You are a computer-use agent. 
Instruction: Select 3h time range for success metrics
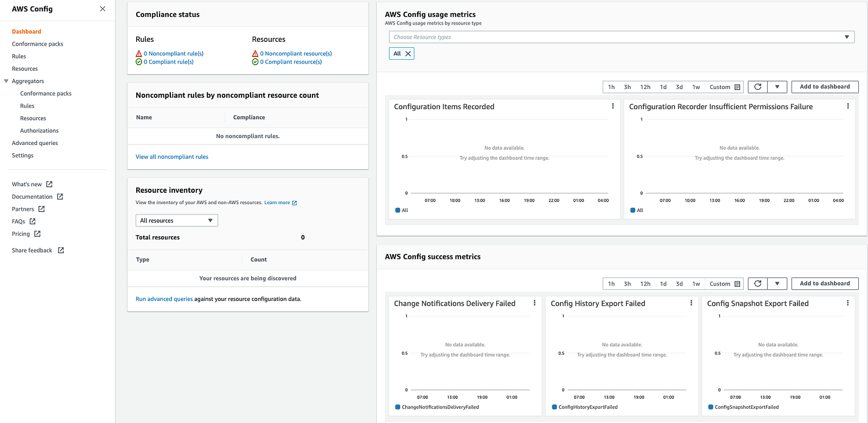(627, 283)
